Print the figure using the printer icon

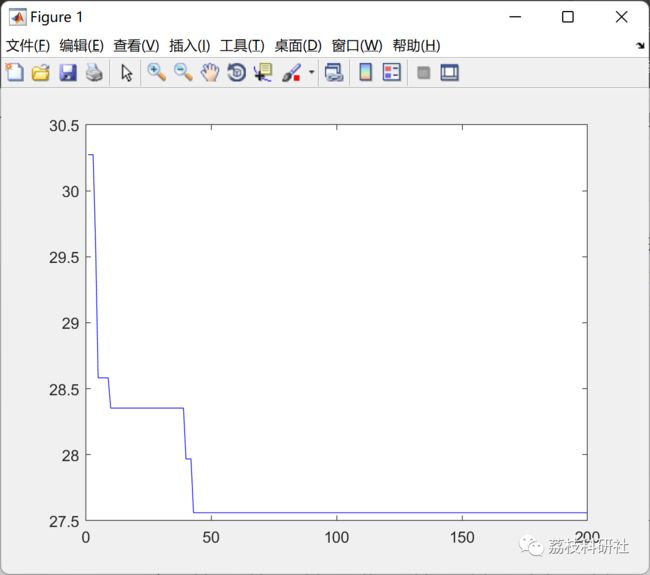(94, 73)
